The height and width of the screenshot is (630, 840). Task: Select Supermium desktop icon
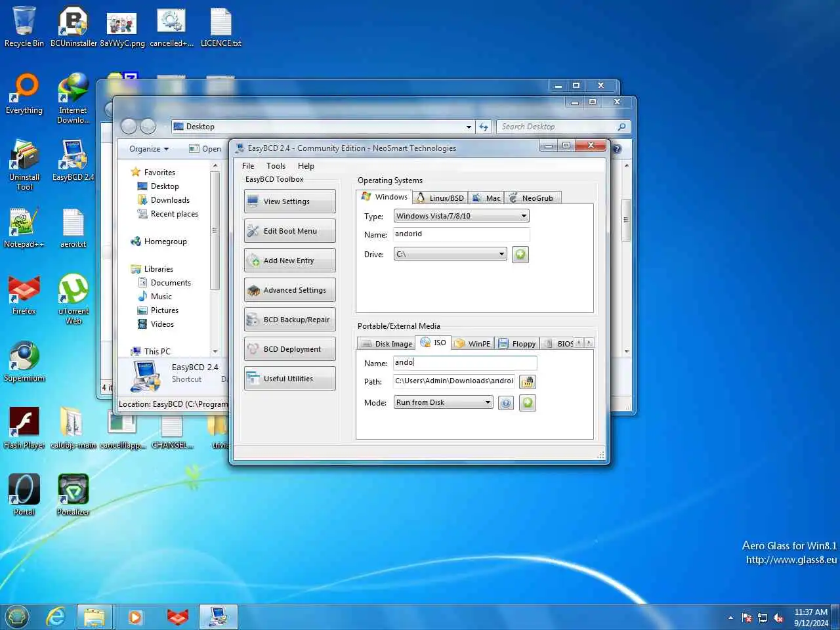(24, 362)
